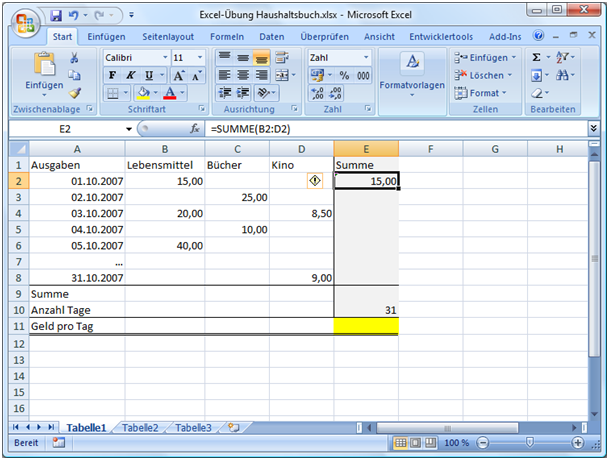Open the Zahl number format dropdown

point(366,58)
